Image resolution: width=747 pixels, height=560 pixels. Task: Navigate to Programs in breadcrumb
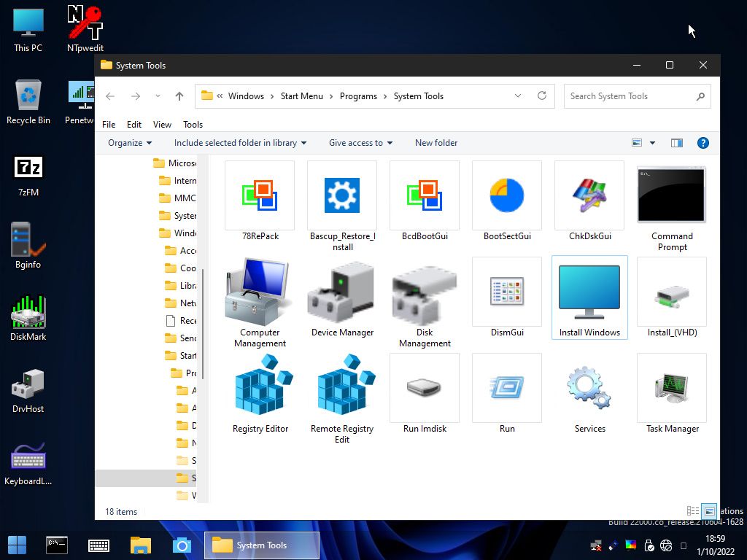coord(358,96)
